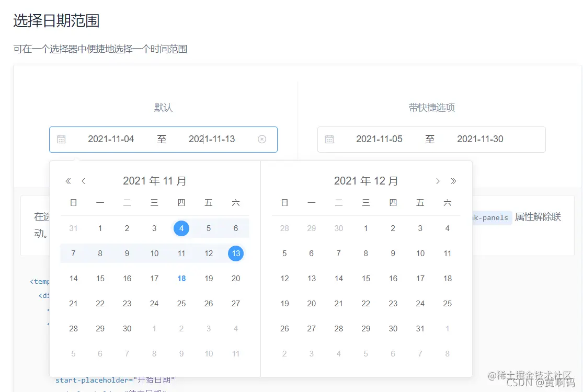Pick December 25 in right calendar
The height and width of the screenshot is (392, 583).
coord(447,304)
